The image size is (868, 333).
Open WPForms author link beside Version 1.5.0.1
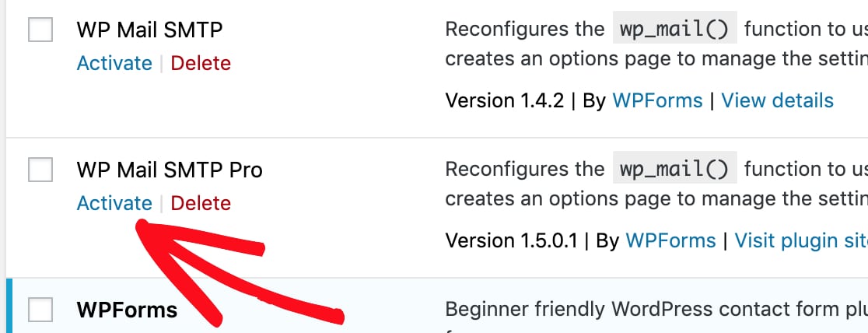pos(670,240)
